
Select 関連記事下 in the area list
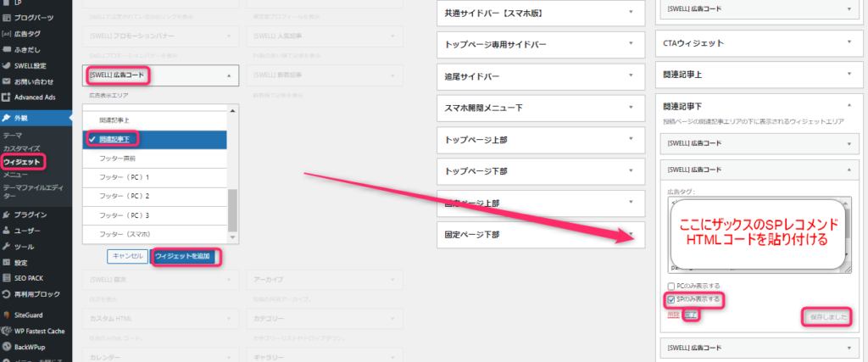(x=119, y=139)
